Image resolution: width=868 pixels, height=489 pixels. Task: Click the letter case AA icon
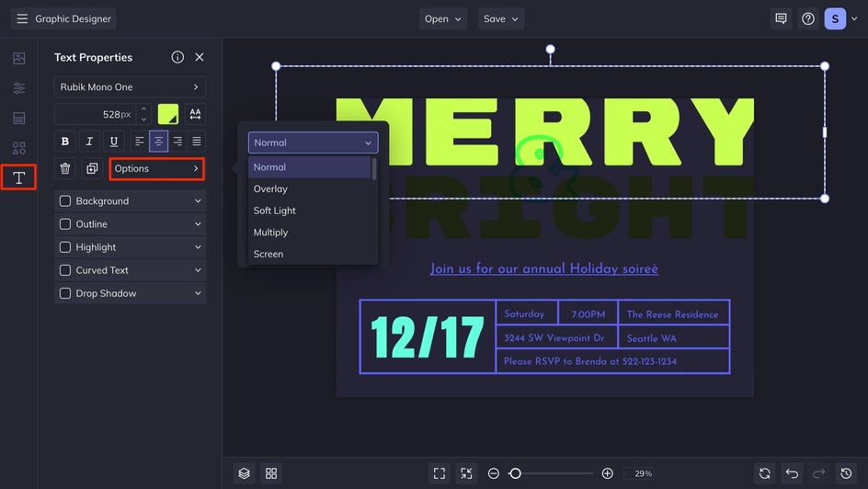click(195, 114)
